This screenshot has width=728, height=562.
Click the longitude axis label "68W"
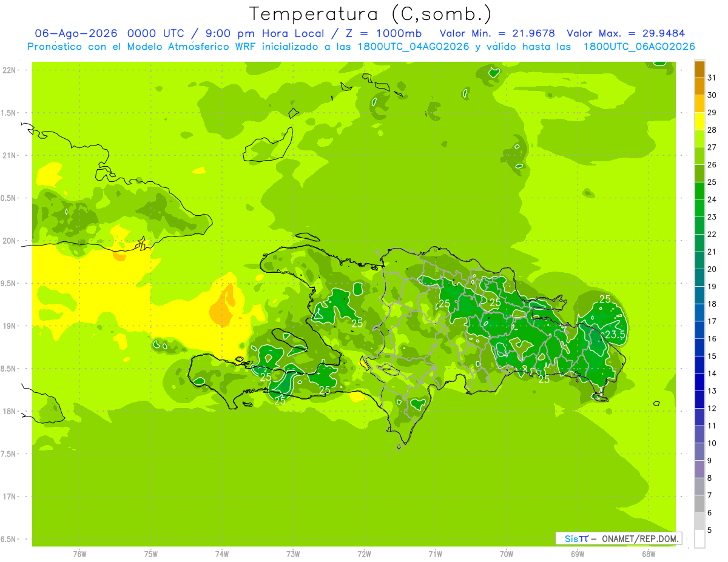click(x=649, y=554)
